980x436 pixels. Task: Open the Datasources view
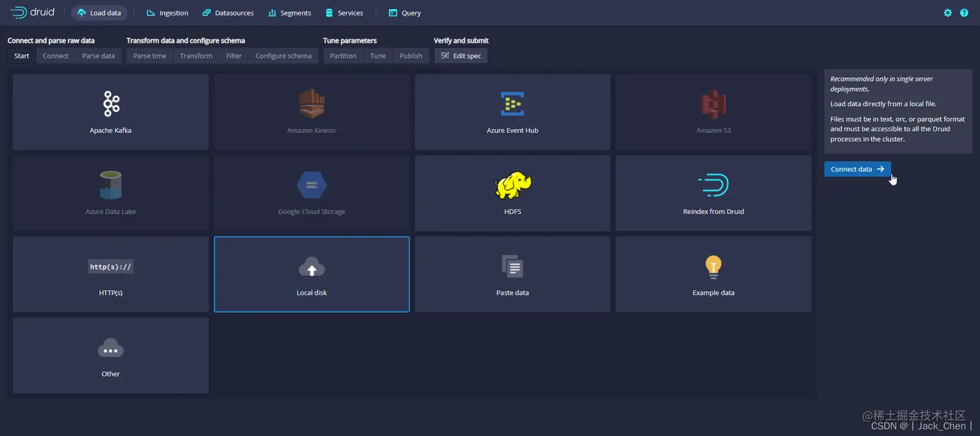[x=228, y=13]
